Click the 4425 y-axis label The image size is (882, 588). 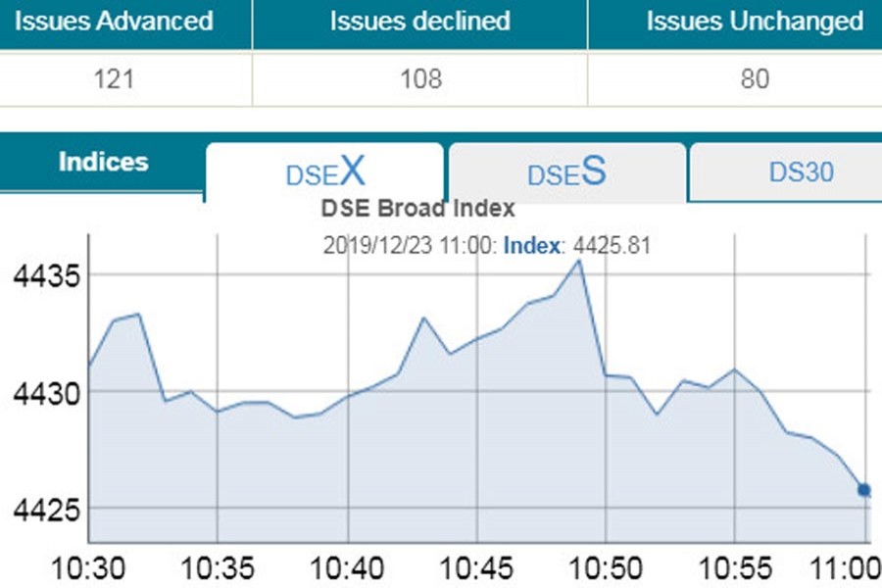(x=40, y=510)
